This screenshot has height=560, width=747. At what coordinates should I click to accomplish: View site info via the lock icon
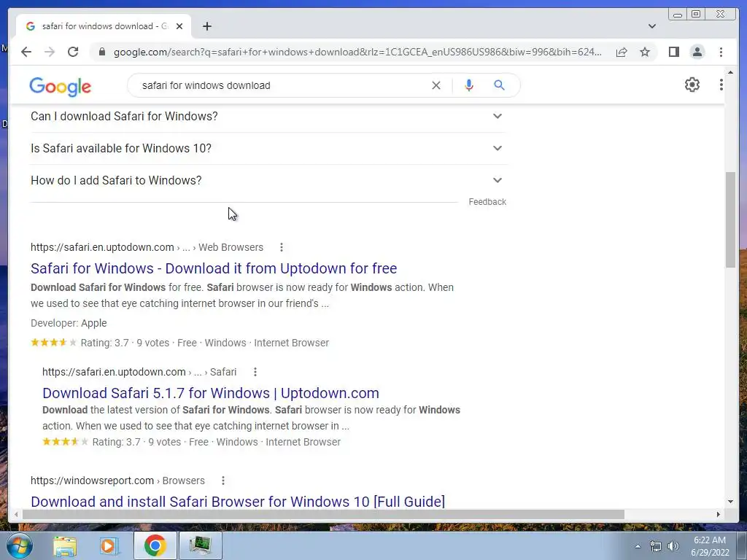(x=101, y=52)
